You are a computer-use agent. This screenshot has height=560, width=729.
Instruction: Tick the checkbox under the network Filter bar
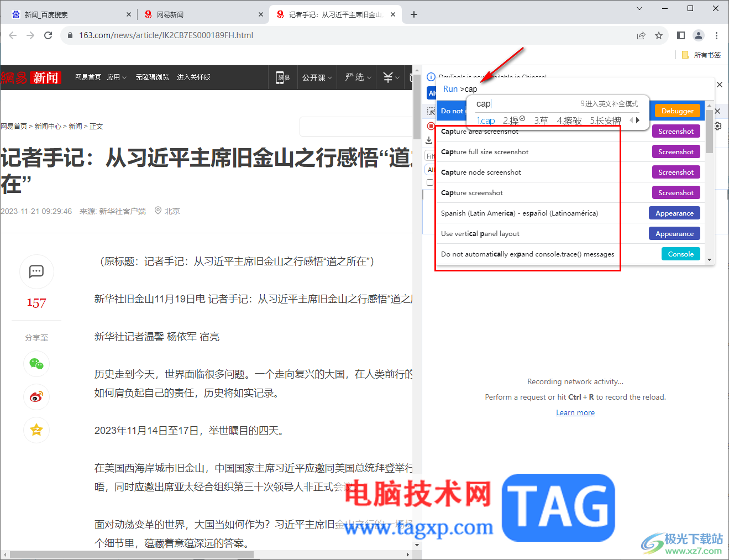(430, 182)
